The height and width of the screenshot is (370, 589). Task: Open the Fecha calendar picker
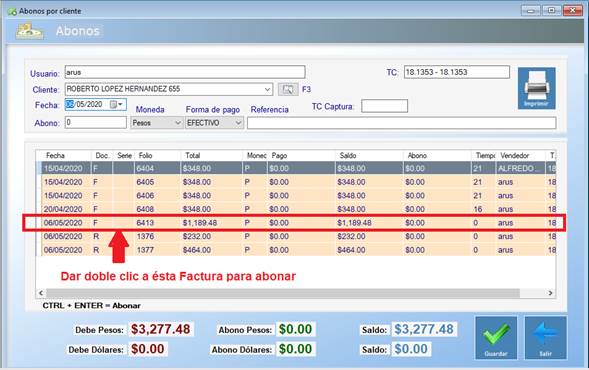(116, 104)
